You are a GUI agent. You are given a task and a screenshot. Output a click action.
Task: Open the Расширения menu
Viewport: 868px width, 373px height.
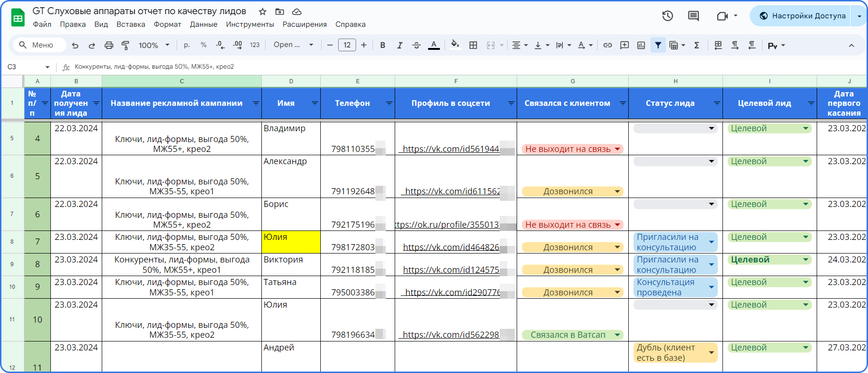click(x=305, y=24)
